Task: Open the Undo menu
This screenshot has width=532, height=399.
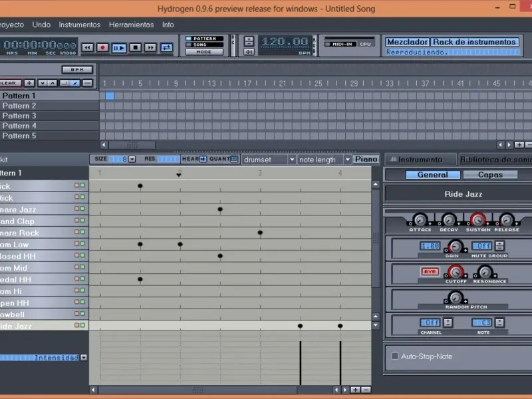Action: coord(41,25)
